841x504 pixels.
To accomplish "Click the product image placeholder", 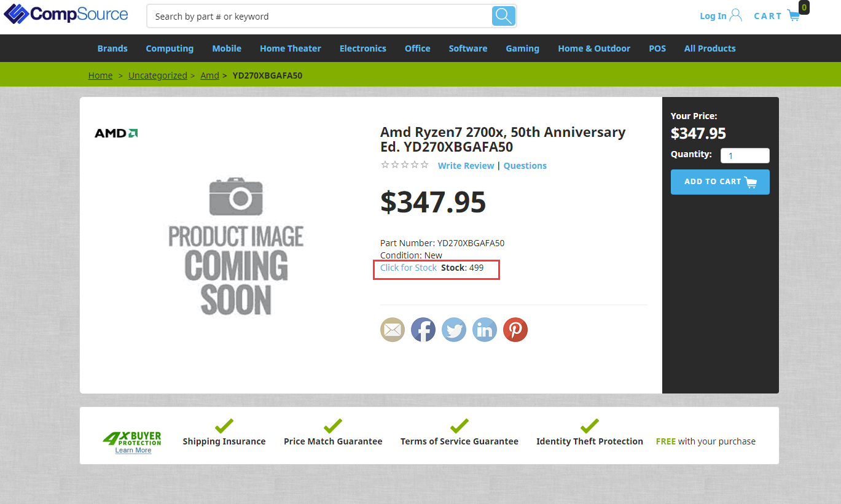I will click(x=237, y=246).
